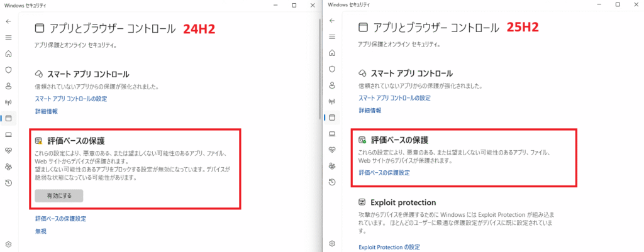Expand hamburger navigation menu in 24H2 window

tap(8, 37)
